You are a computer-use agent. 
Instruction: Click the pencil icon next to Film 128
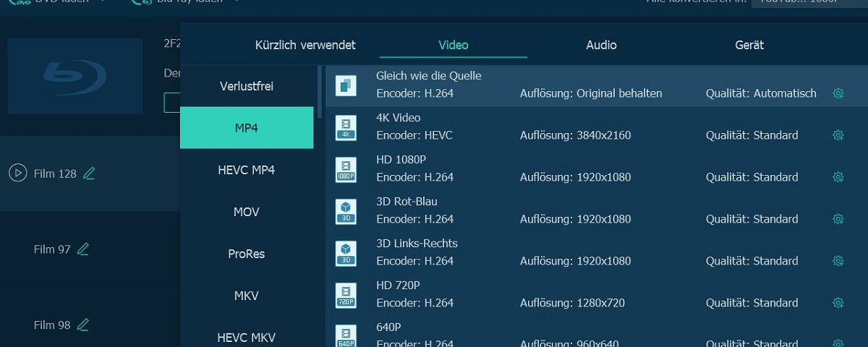(x=89, y=173)
